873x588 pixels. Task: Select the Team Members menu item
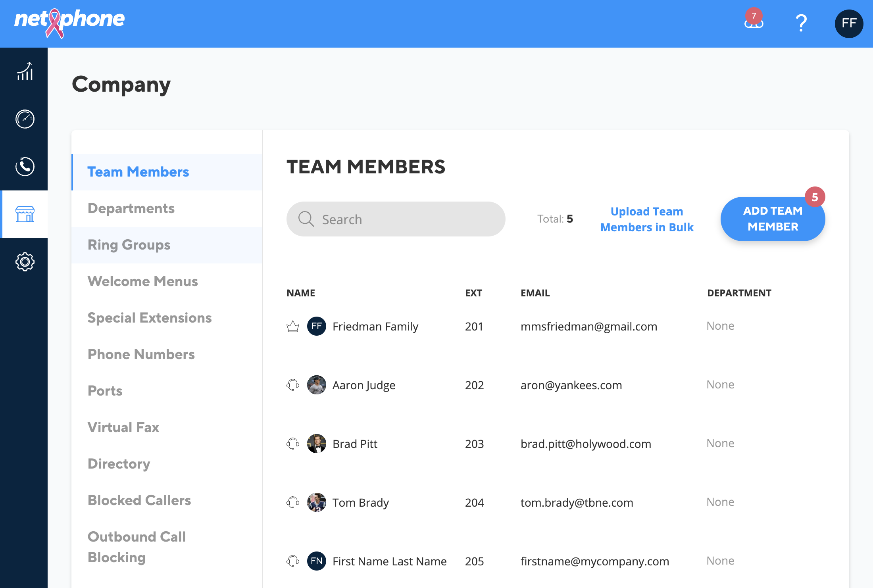pos(167,172)
